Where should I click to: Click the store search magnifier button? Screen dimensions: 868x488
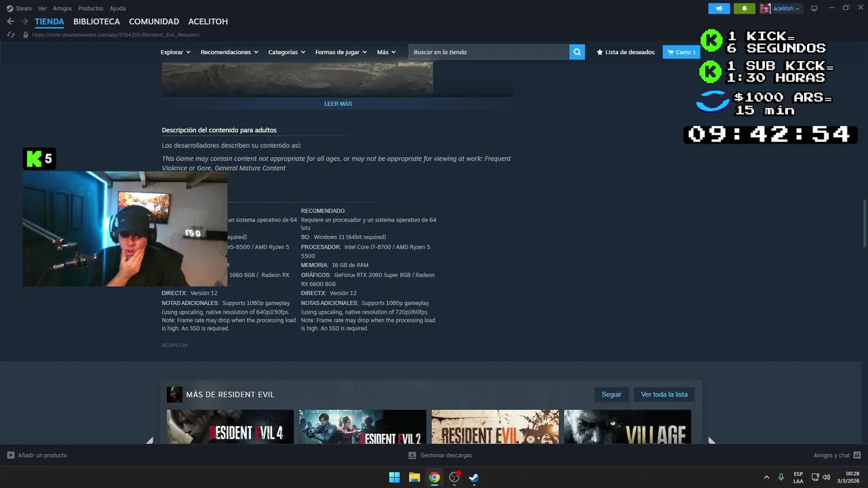pos(577,52)
